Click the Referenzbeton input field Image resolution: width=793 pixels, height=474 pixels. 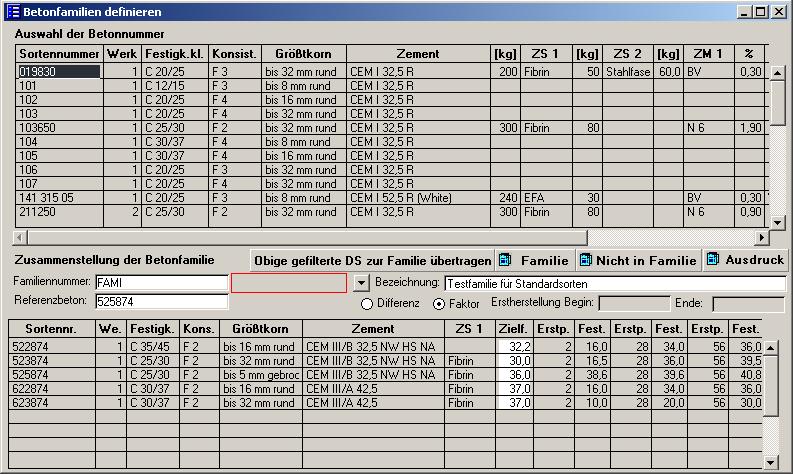[x=162, y=301]
